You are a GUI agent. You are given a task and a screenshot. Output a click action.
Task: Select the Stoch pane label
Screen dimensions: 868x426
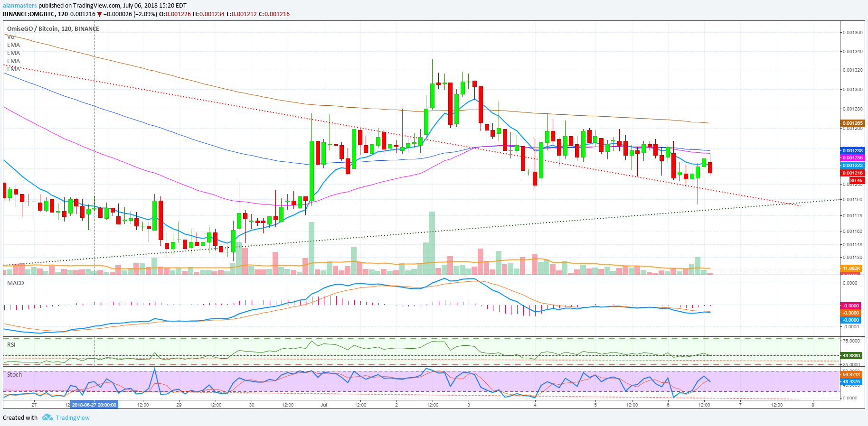(x=14, y=374)
